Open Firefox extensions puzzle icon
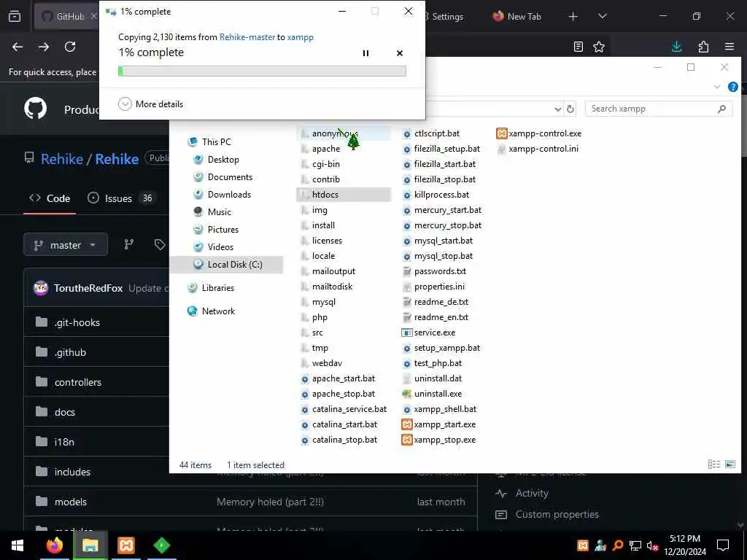Viewport: 747px width, 560px height. pos(703,47)
